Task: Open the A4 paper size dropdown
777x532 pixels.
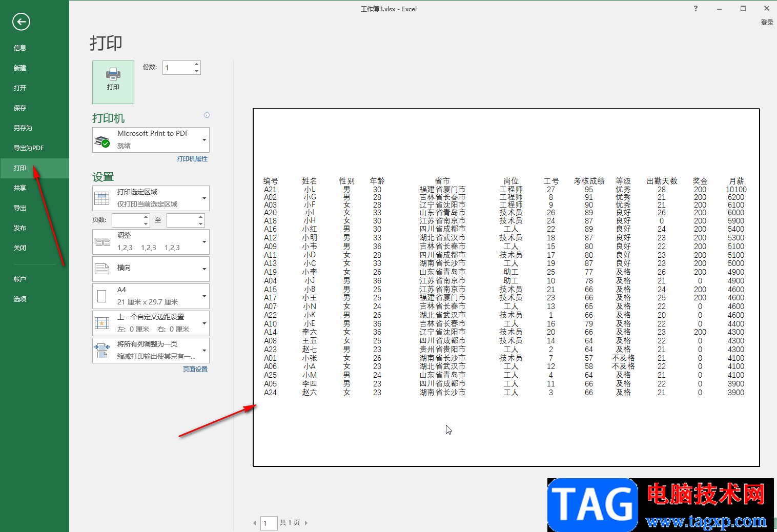Action: [x=204, y=296]
